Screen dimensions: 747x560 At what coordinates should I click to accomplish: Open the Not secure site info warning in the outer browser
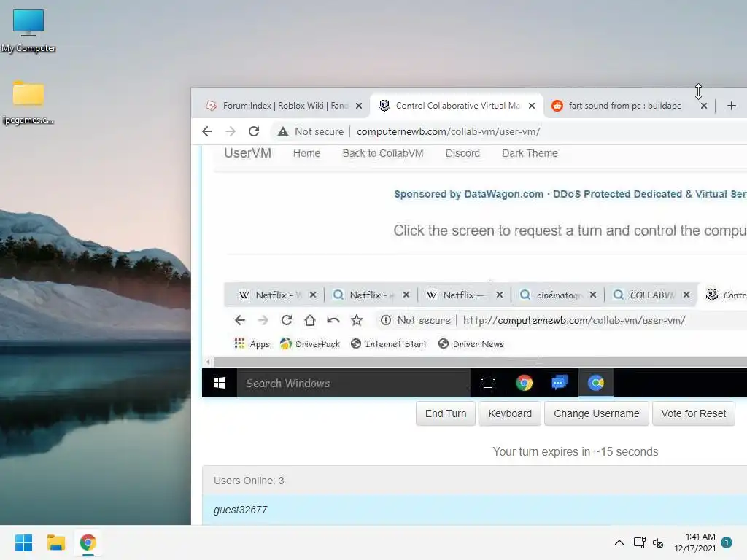click(x=311, y=131)
